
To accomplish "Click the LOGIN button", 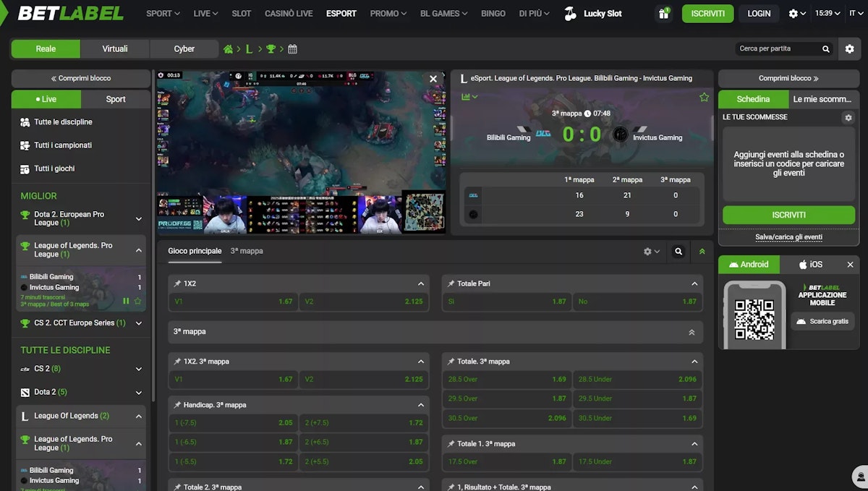I will pos(759,14).
